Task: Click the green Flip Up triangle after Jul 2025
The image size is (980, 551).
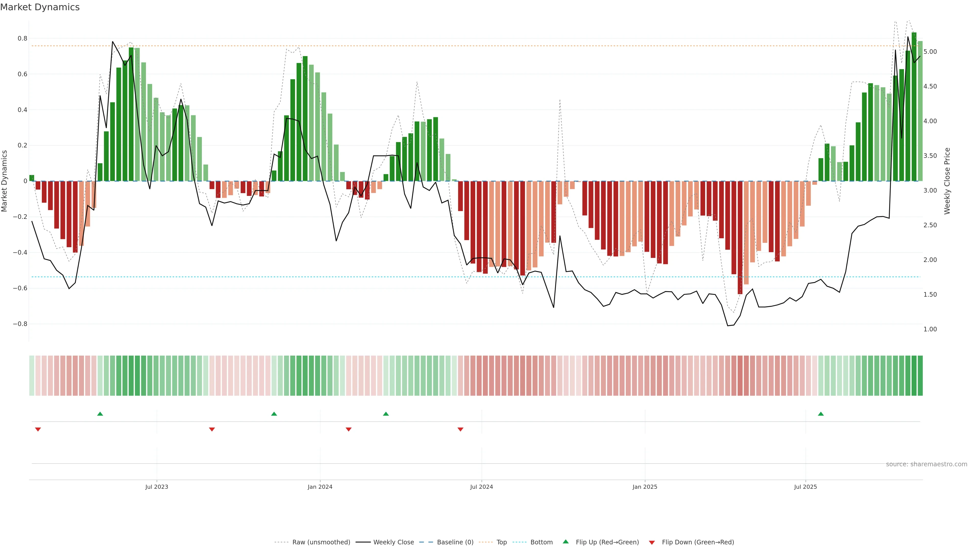Action: click(x=820, y=414)
